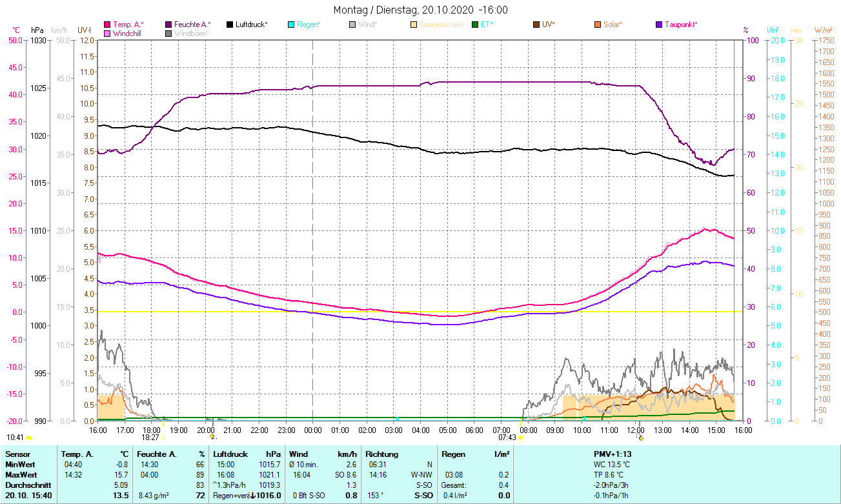Click the W-NW direction value
Screen dimensions: 841x504
pyautogui.click(x=421, y=475)
